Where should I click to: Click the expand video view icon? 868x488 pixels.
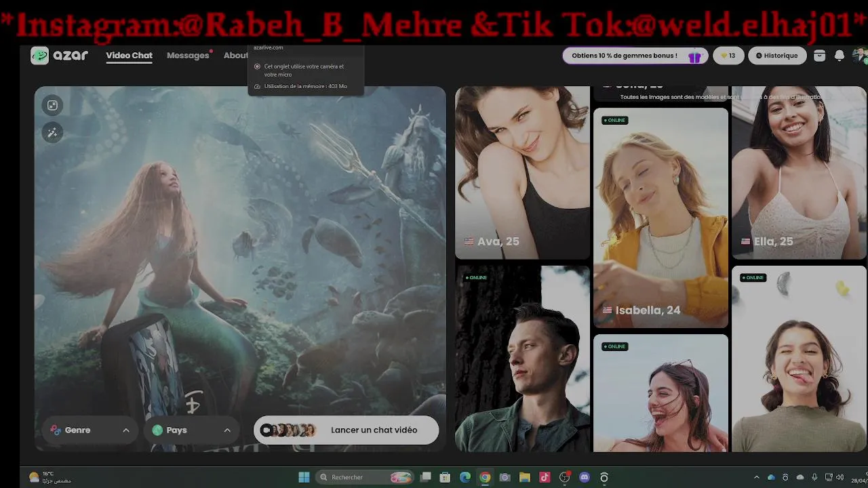(52, 105)
